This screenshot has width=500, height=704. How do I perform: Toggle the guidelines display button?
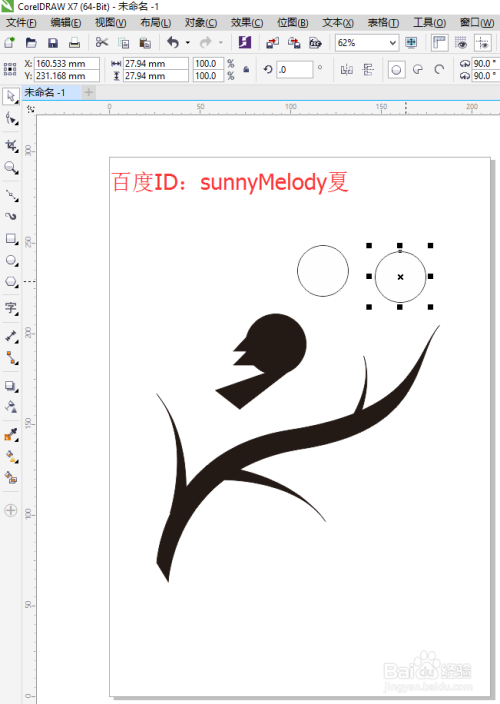[483, 43]
